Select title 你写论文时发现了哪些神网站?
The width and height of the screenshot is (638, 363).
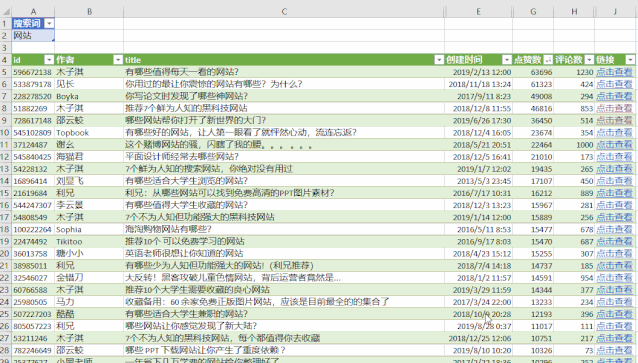284,96
